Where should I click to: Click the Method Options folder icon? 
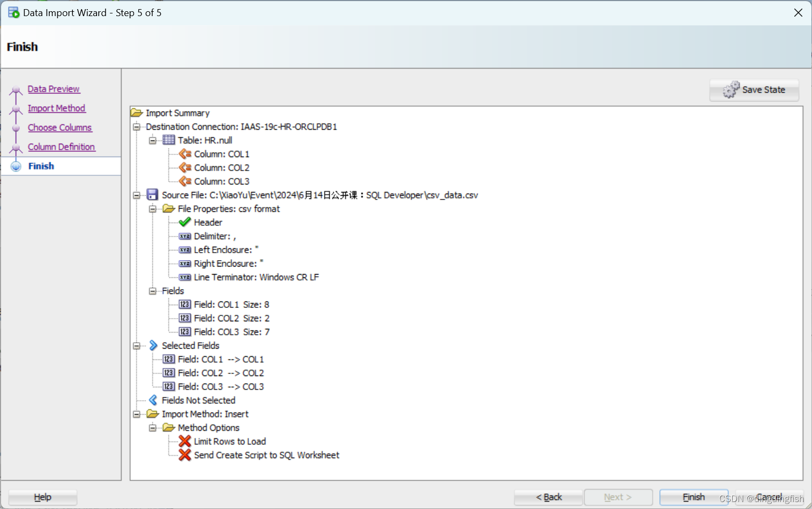[169, 427]
